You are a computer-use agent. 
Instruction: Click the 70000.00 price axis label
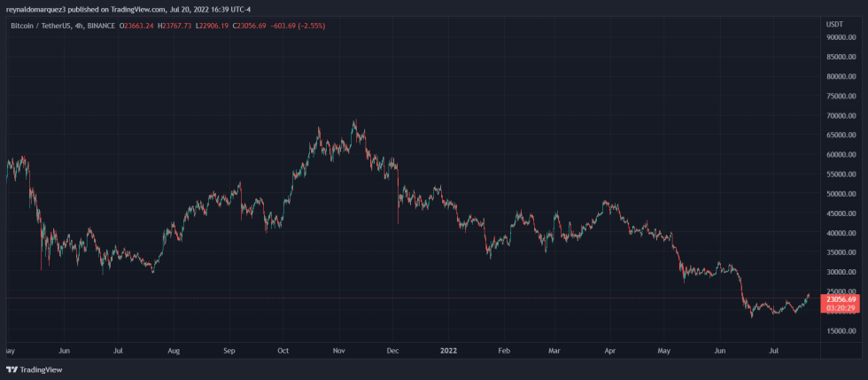[841, 116]
